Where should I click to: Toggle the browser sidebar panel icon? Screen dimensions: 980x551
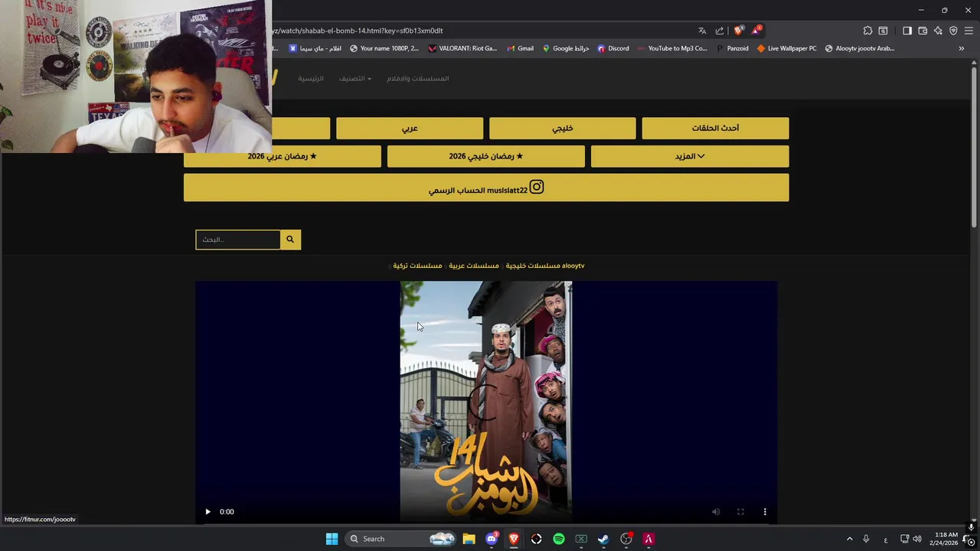pyautogui.click(x=907, y=31)
